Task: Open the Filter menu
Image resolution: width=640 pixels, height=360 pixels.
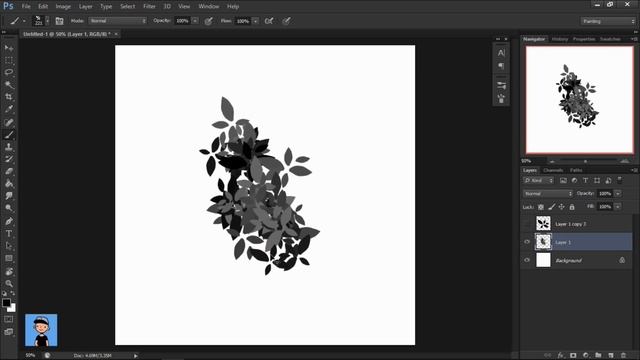Action: point(149,7)
